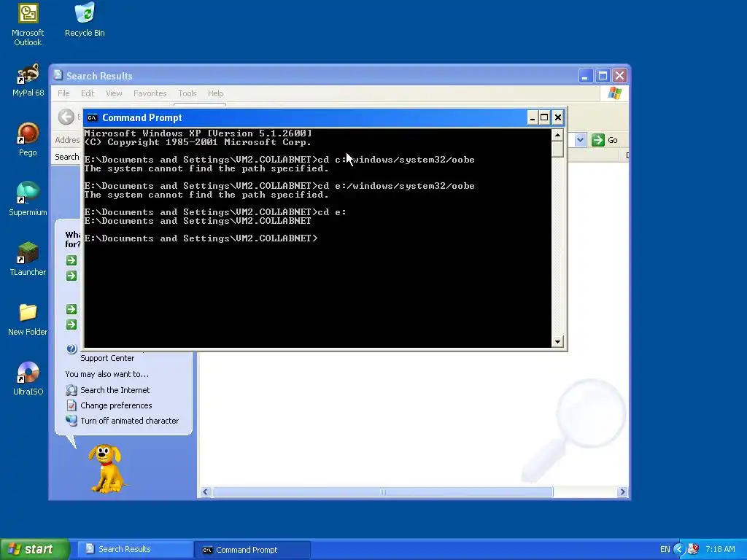Open the address bar dropdown arrow
Viewport: 747px width, 560px height.
click(x=580, y=140)
